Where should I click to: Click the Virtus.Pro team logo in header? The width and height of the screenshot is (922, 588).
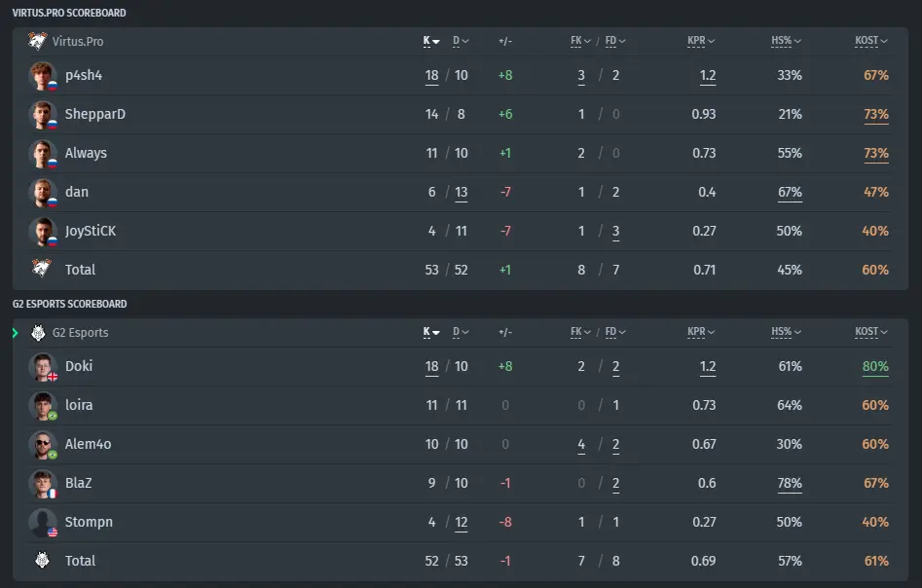point(38,41)
